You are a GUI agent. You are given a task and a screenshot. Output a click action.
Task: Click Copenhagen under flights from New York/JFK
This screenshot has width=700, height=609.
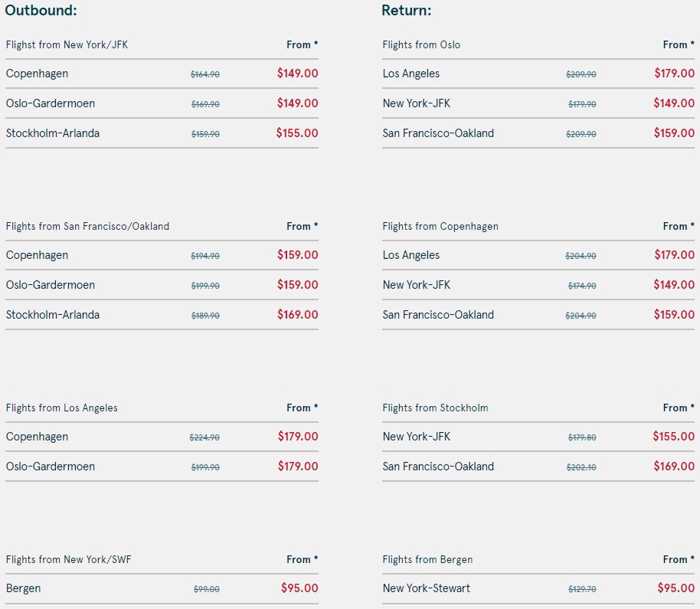(37, 74)
